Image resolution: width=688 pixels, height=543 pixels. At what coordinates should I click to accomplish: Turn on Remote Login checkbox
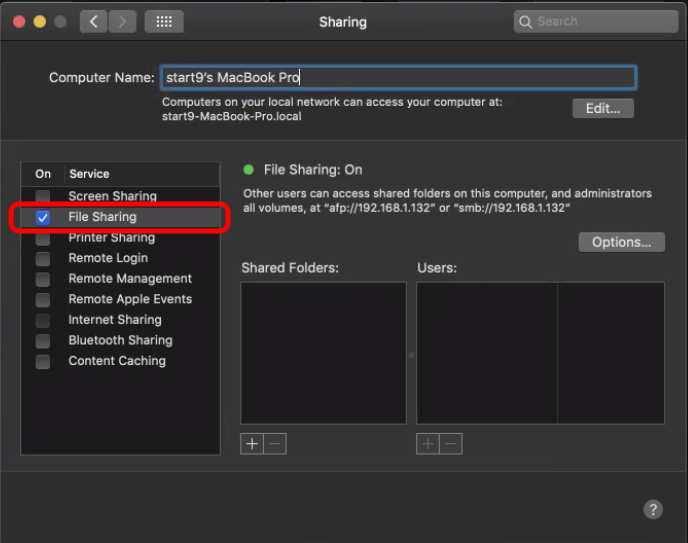(43, 258)
